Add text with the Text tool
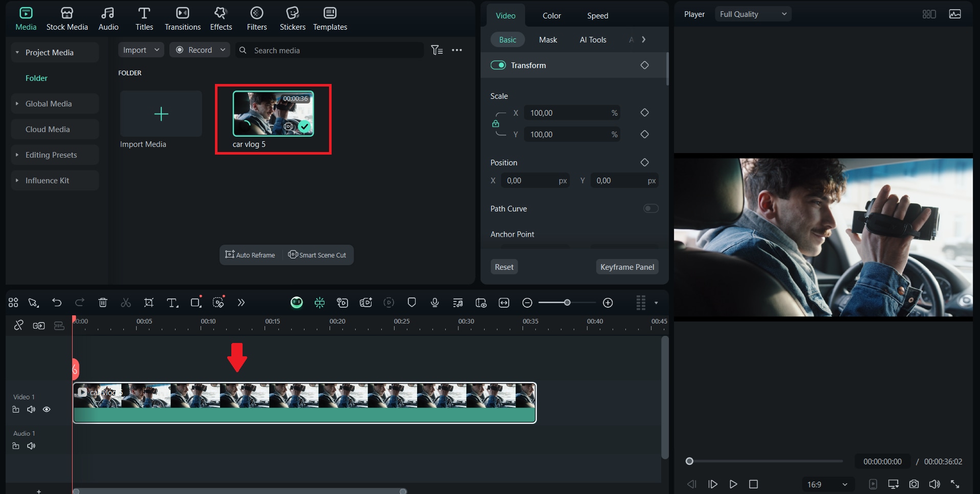 click(172, 303)
